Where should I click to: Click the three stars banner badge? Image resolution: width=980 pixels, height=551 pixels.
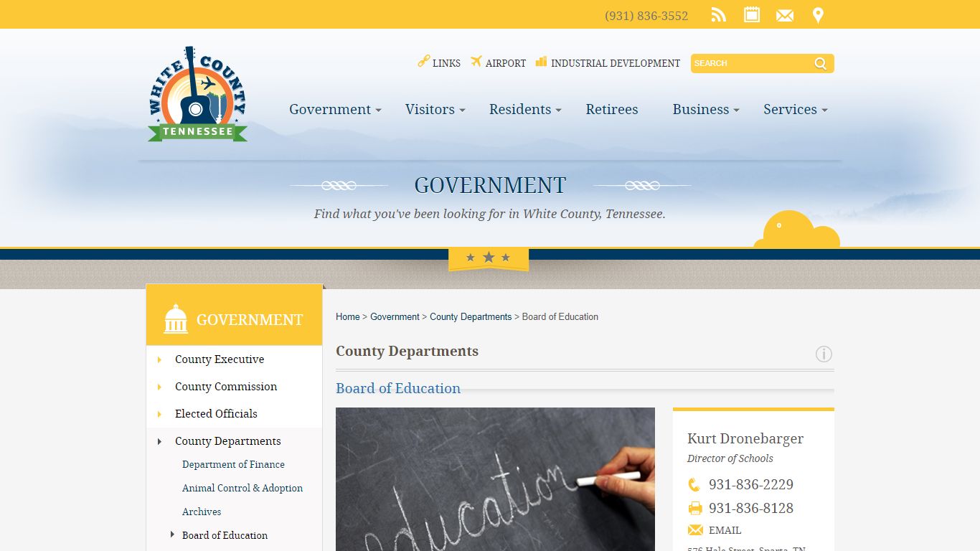(489, 258)
